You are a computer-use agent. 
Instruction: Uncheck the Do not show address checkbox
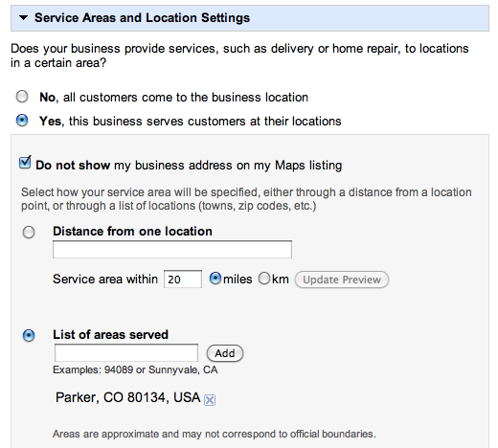pos(25,163)
